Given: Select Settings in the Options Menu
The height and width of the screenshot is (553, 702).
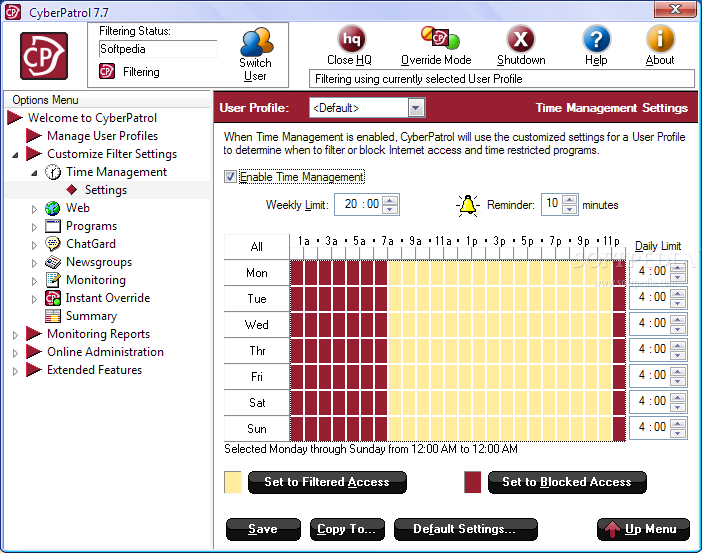Looking at the screenshot, I should tap(106, 190).
